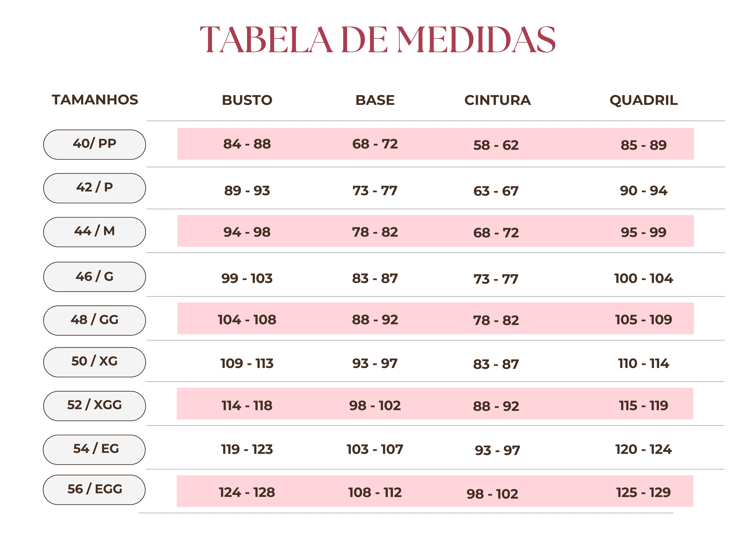This screenshot has width=756, height=534.
Task: Click the TABELA DE MEDIDAS title
Action: (x=378, y=40)
